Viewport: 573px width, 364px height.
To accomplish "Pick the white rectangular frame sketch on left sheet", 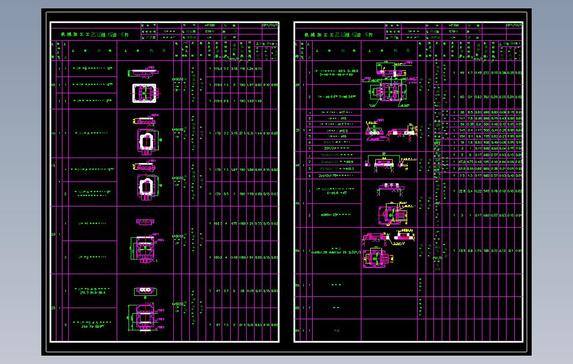I will [x=144, y=93].
